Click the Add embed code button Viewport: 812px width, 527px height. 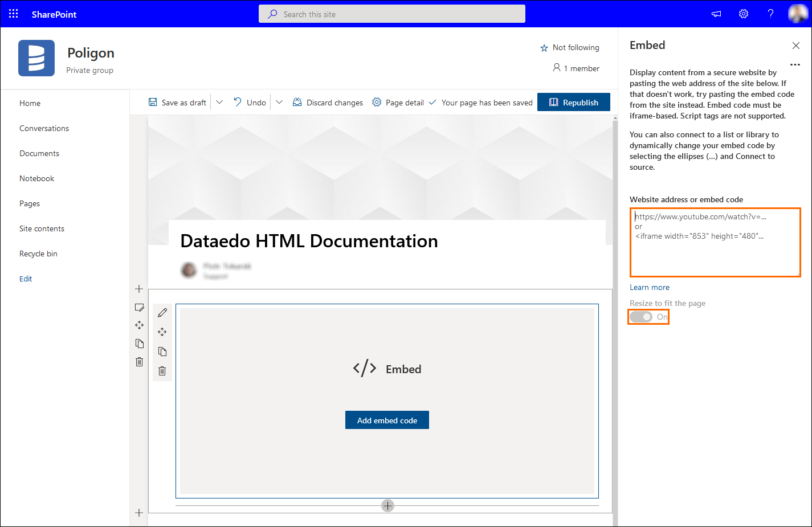(387, 420)
